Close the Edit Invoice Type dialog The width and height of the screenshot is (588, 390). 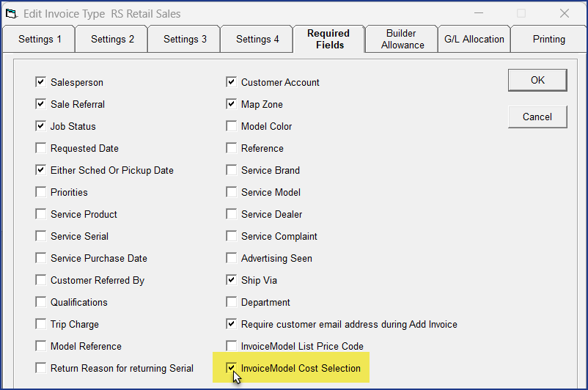click(x=564, y=13)
